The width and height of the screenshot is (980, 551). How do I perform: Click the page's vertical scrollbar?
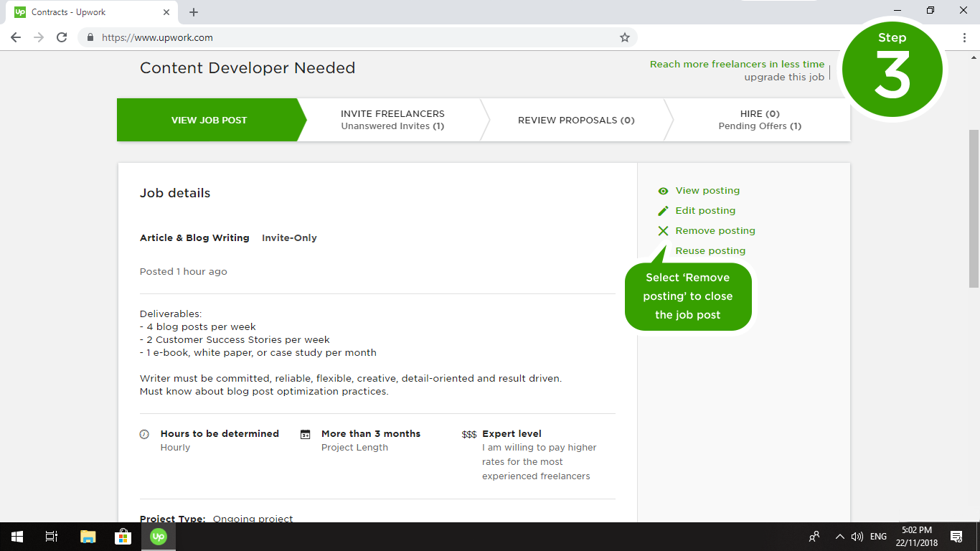click(974, 208)
